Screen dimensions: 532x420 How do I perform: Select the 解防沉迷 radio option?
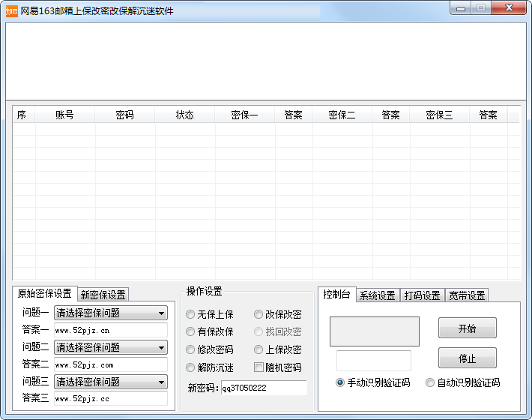190,367
